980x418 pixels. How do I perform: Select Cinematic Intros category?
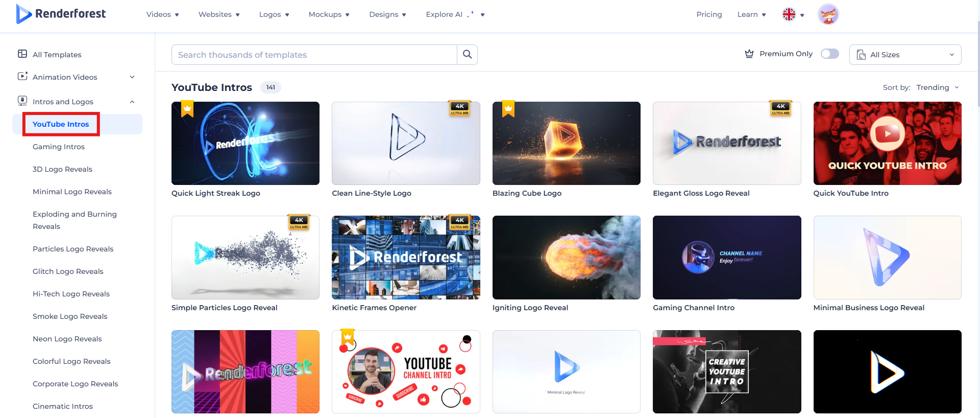point(63,406)
